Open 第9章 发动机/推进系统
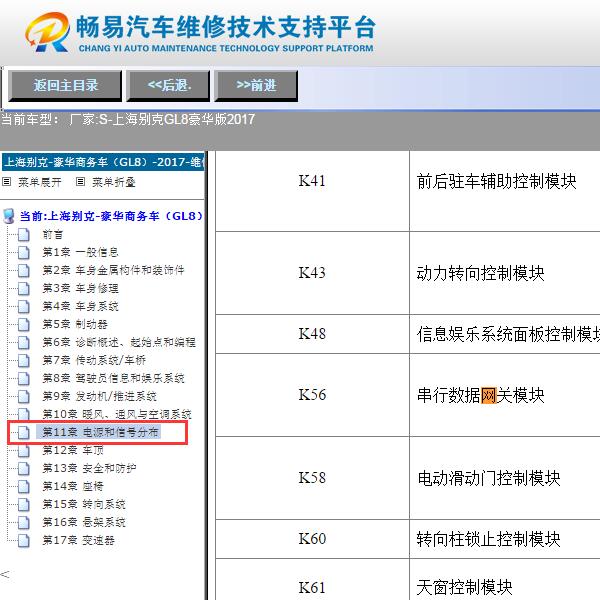This screenshot has height=600, width=600. coord(99,396)
